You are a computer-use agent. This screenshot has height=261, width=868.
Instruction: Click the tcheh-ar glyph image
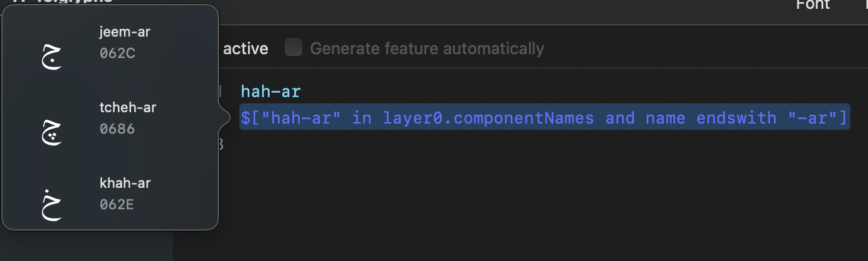point(52,131)
